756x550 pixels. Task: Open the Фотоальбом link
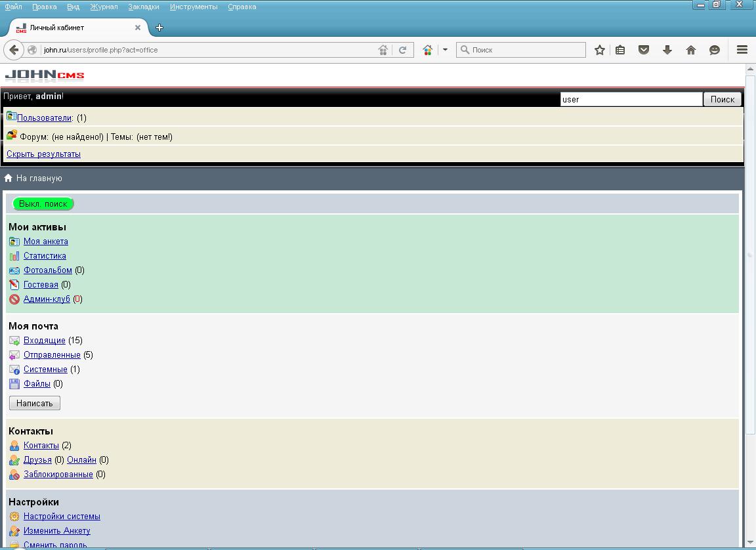(x=48, y=270)
